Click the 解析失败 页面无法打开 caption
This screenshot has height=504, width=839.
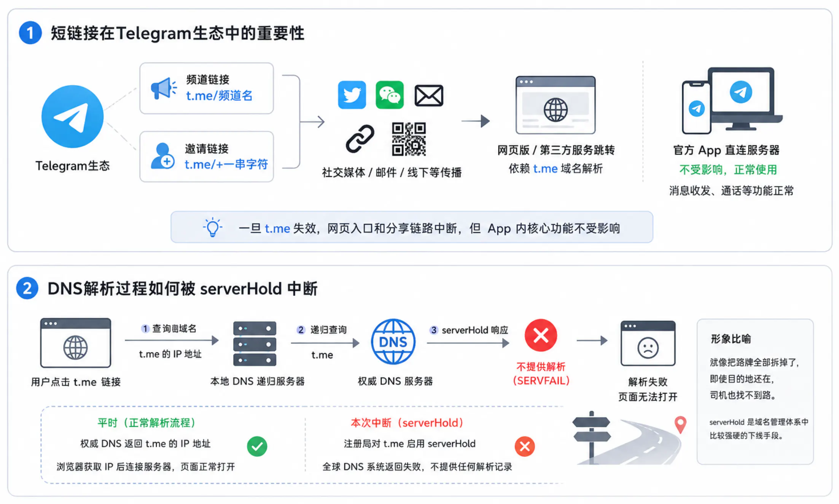point(648,390)
